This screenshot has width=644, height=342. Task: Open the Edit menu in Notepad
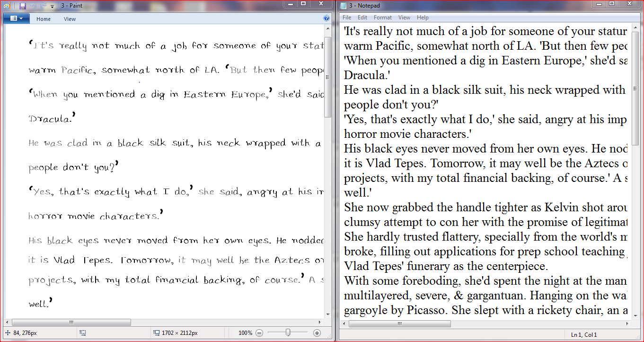[x=362, y=18]
